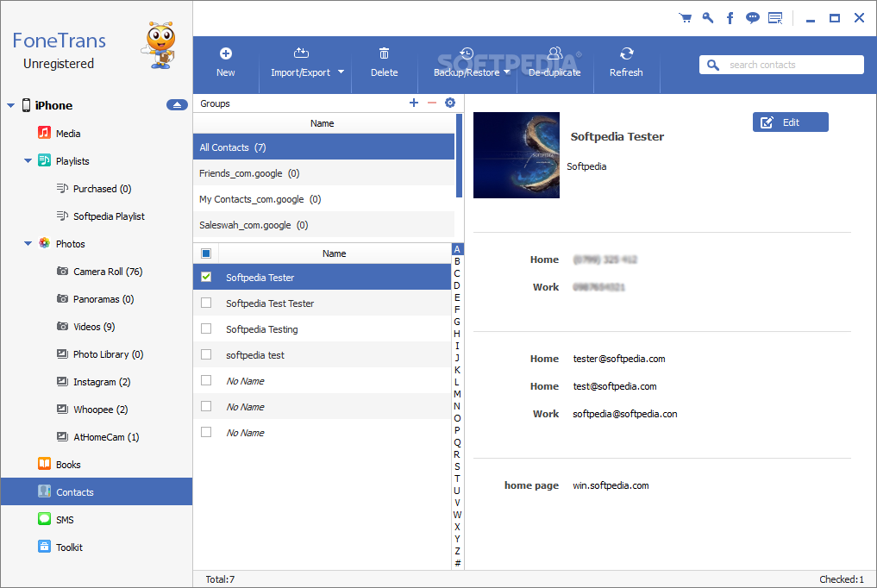Jump to letter A in alphabet index
Image resolution: width=877 pixels, height=588 pixels.
click(457, 249)
